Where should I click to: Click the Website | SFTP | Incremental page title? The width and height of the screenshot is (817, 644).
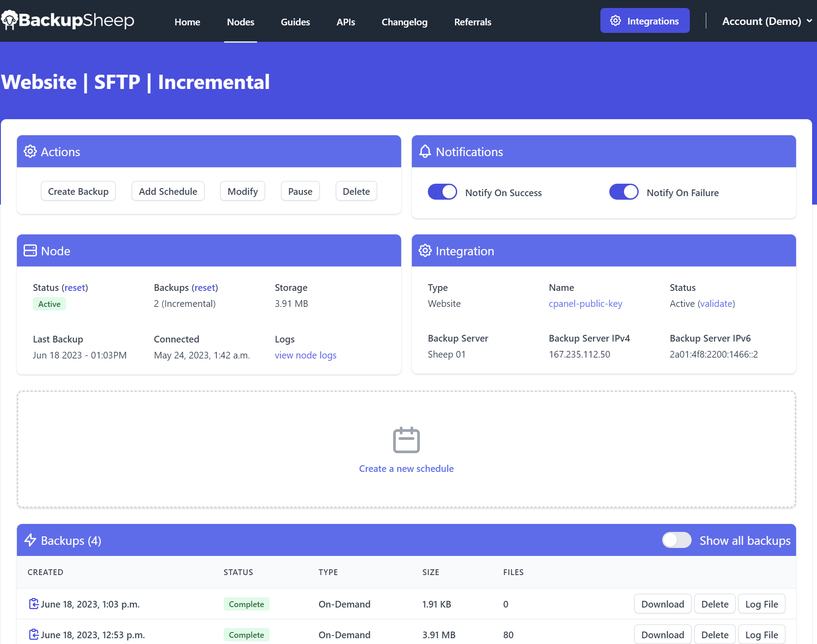135,82
